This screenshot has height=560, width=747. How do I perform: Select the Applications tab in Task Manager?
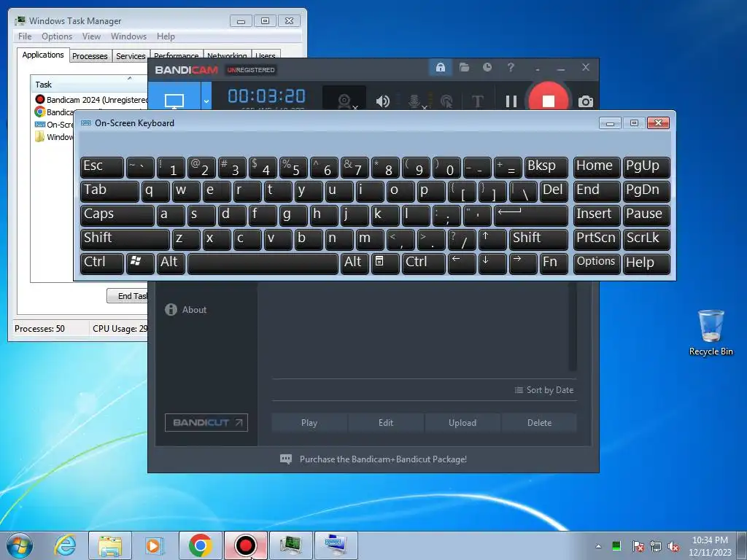tap(43, 54)
